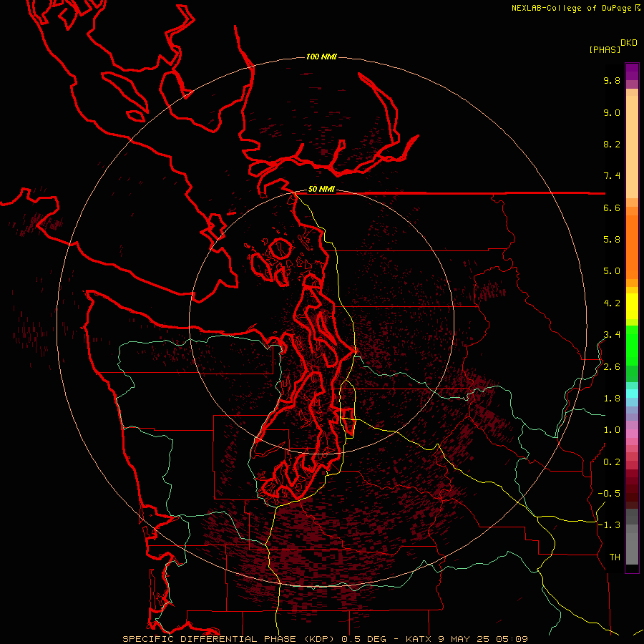The width and height of the screenshot is (644, 644).
Task: Click the -0.5 value on the scale
Action: pyautogui.click(x=609, y=494)
